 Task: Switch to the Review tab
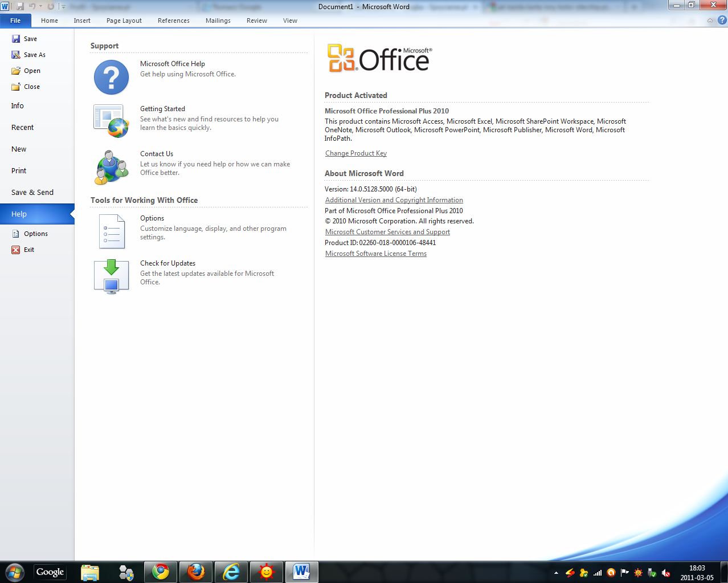257,21
